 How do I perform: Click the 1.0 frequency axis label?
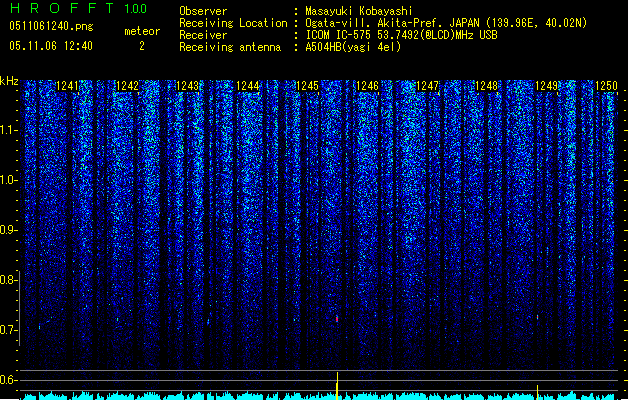pos(9,180)
